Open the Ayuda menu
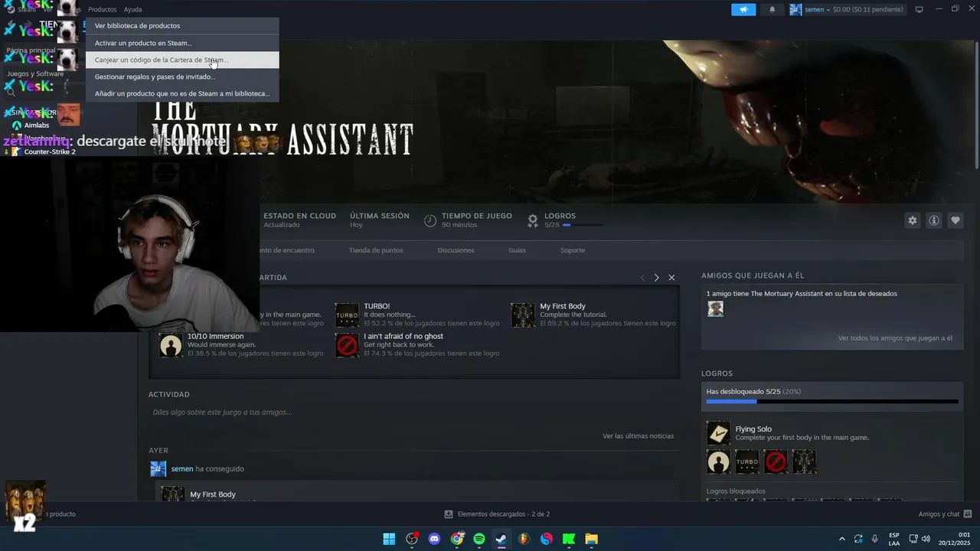Screen dimensions: 980x551 point(132,9)
